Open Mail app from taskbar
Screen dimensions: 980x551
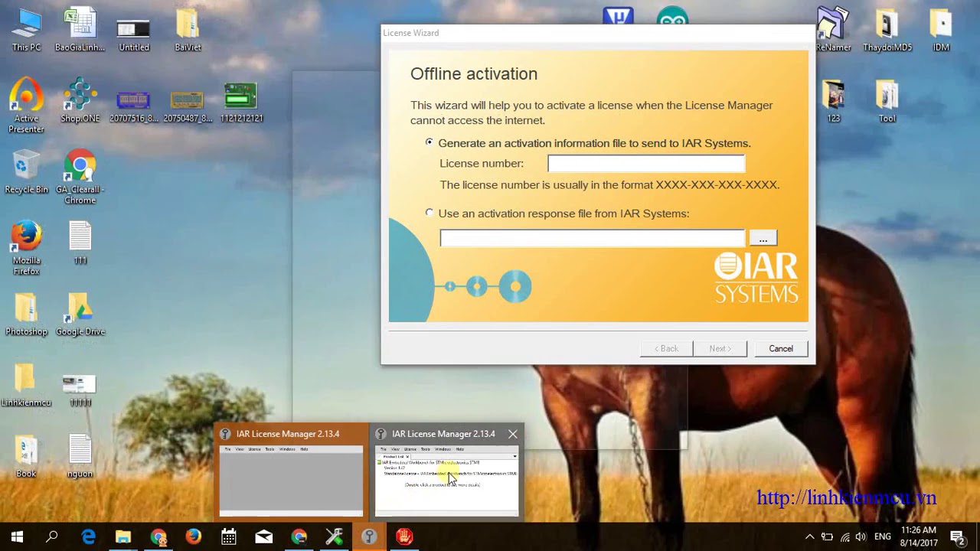coord(264,537)
